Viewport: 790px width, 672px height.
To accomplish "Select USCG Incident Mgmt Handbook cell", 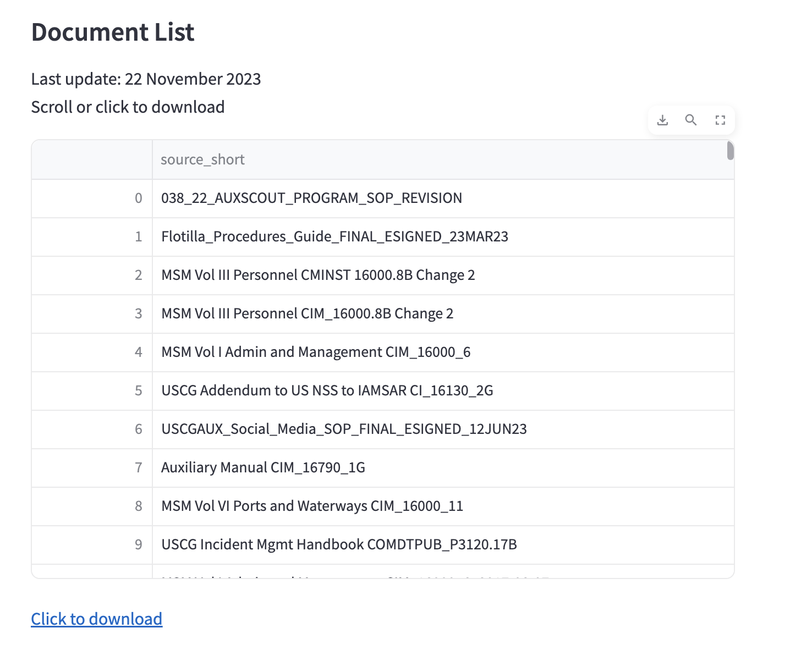I will tap(443, 545).
